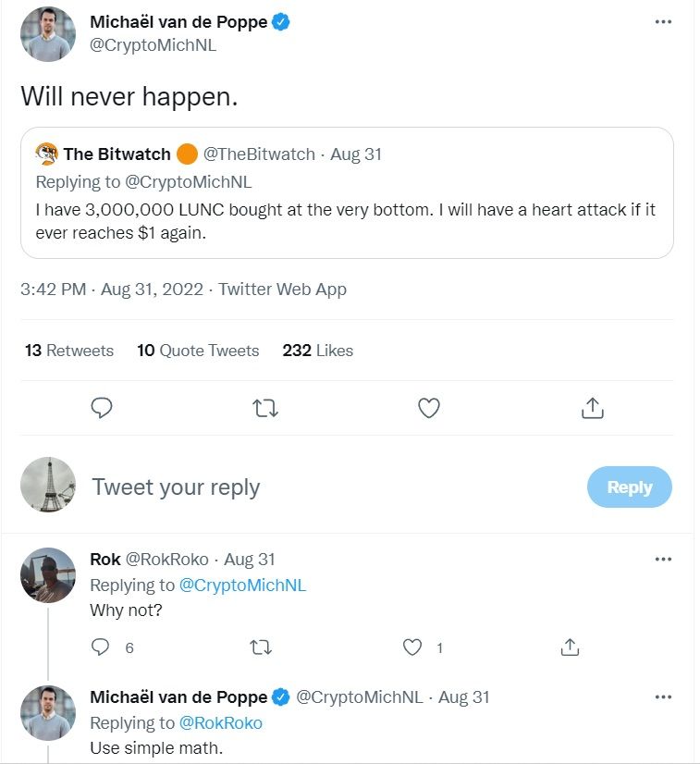
Task: Share the main tweet via share icon
Action: click(593, 408)
